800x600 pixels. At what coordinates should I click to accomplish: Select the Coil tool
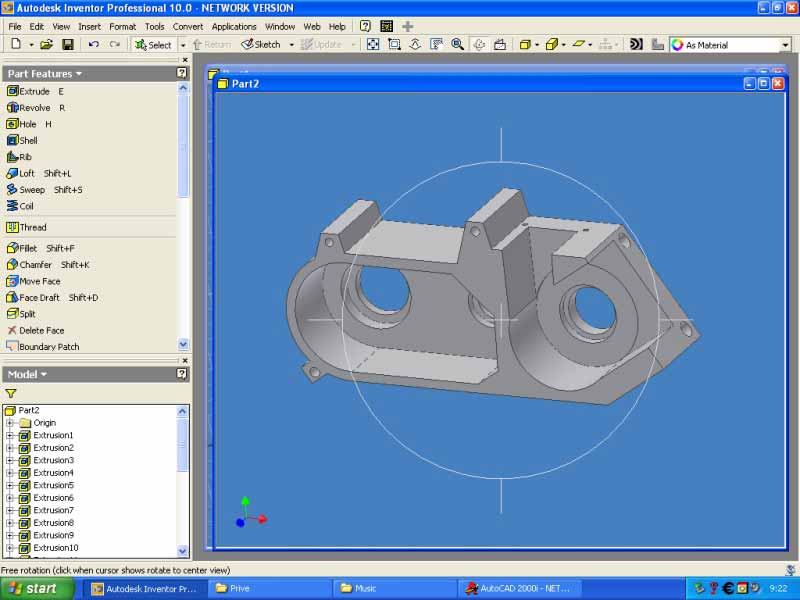click(20, 206)
